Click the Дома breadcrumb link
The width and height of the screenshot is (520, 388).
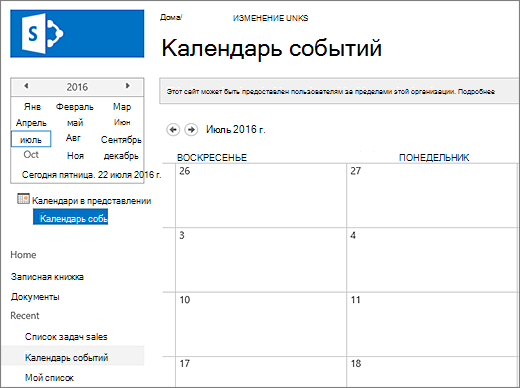click(x=171, y=17)
